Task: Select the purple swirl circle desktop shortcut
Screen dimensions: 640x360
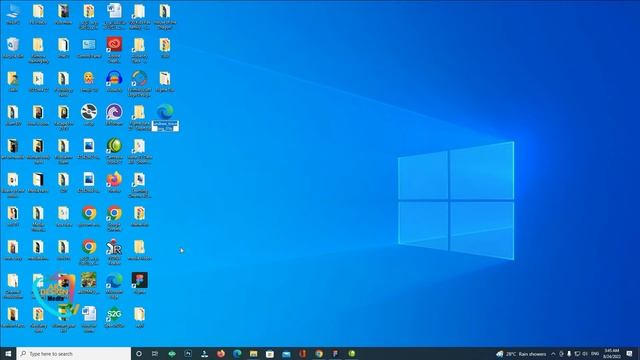Action: (114, 115)
